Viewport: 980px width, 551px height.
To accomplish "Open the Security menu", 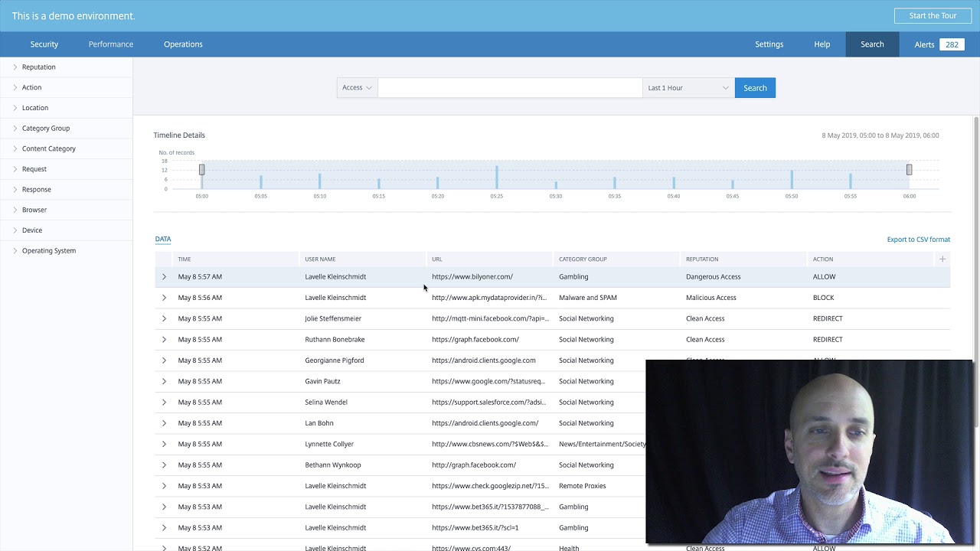I will pos(44,44).
